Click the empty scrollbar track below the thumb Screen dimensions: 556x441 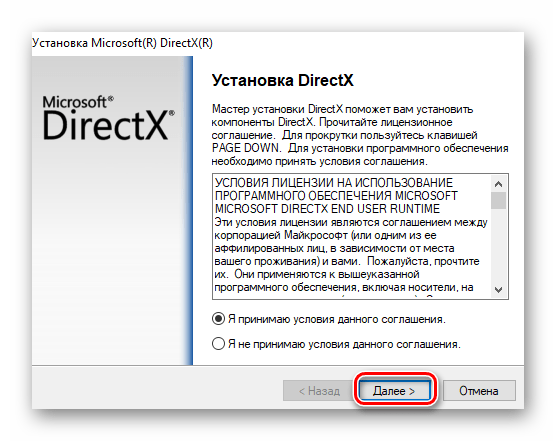pyautogui.click(x=499, y=245)
